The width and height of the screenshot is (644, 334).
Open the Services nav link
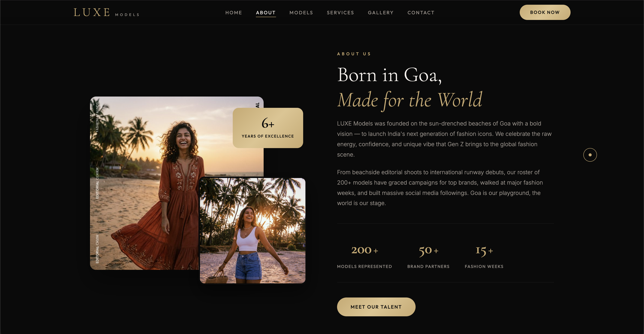coord(340,12)
